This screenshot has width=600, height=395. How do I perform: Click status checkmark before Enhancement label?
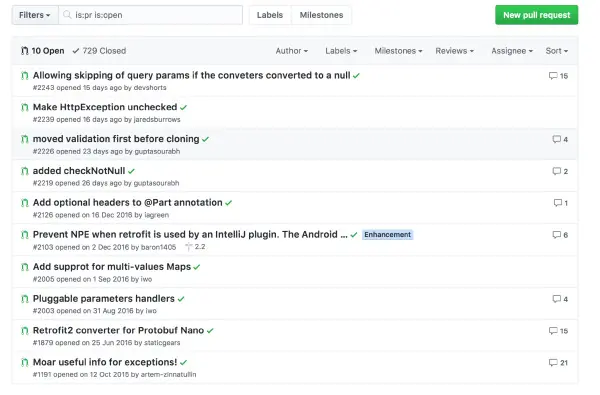pos(354,235)
